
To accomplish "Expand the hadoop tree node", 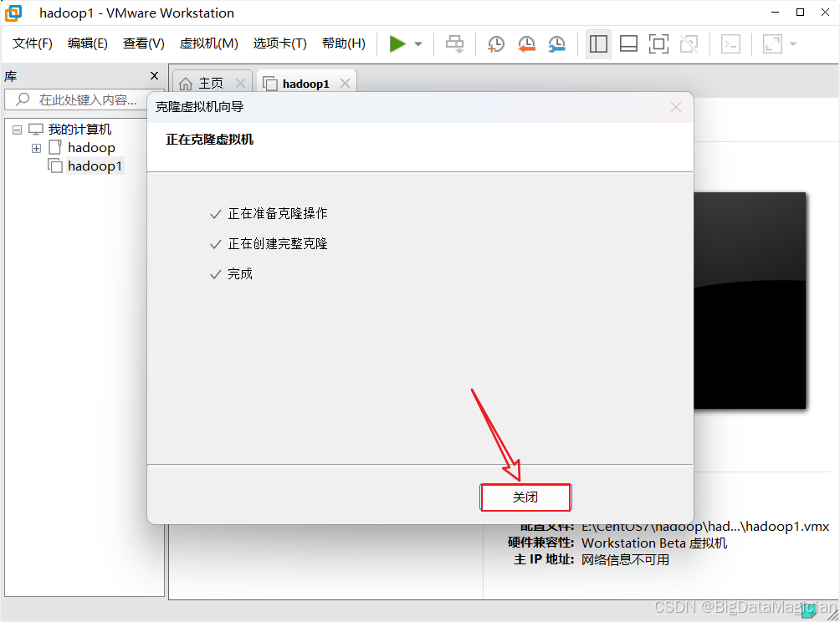I will (x=37, y=148).
